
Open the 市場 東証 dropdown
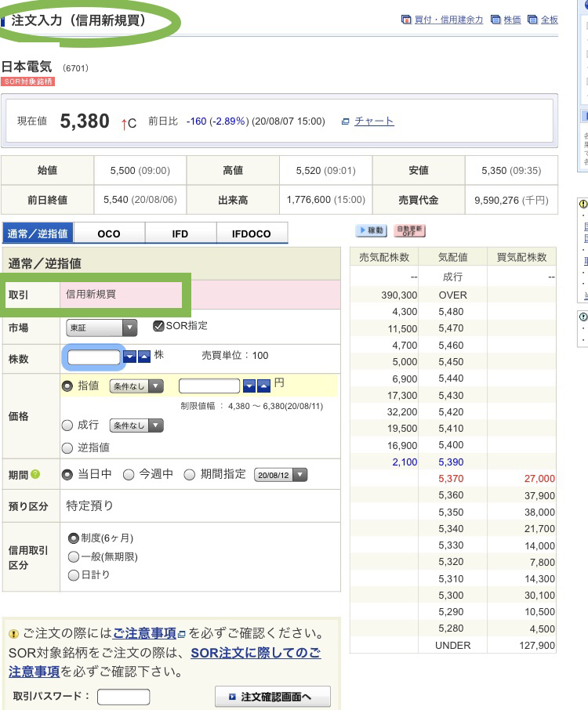point(101,328)
